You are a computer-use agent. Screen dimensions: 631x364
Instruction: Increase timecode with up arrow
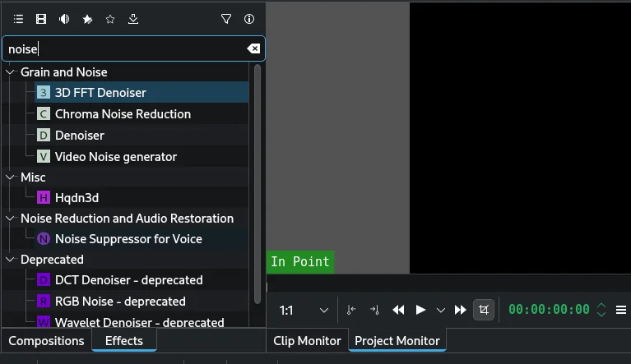coord(601,306)
